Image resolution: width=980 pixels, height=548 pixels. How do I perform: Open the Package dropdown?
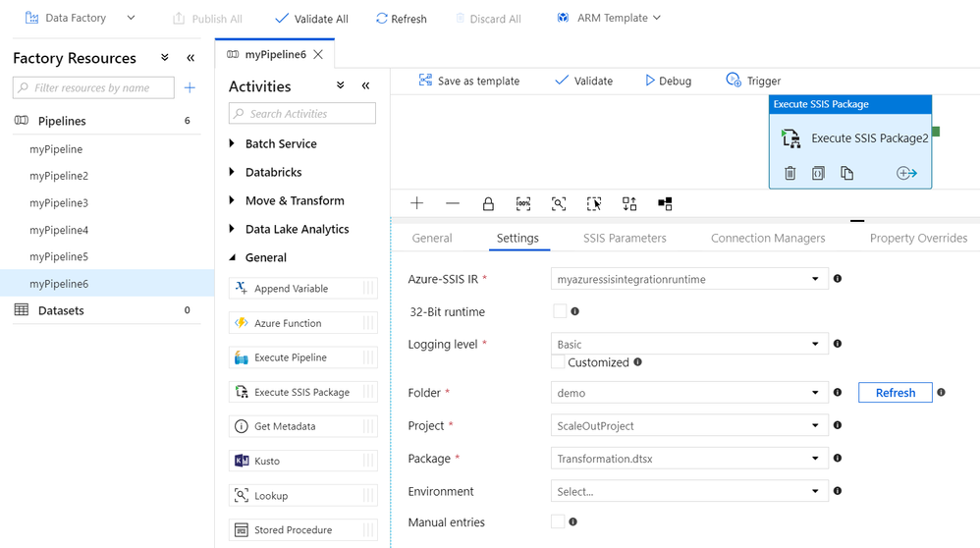[x=689, y=458]
